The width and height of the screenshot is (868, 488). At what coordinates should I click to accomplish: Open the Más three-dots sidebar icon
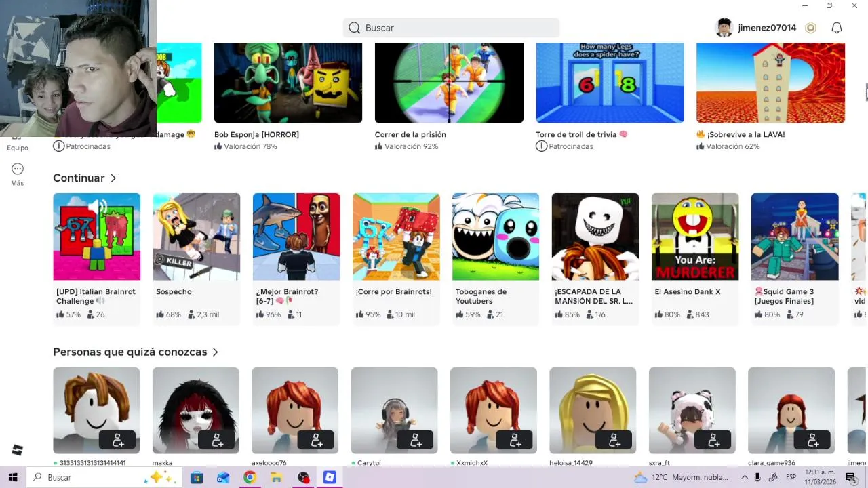18,169
